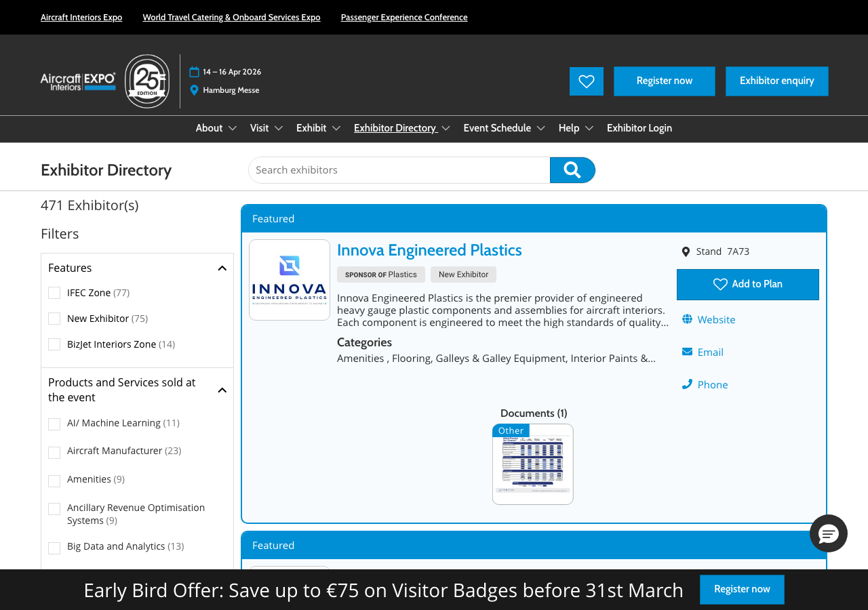Open the Event Schedule menu

point(503,128)
